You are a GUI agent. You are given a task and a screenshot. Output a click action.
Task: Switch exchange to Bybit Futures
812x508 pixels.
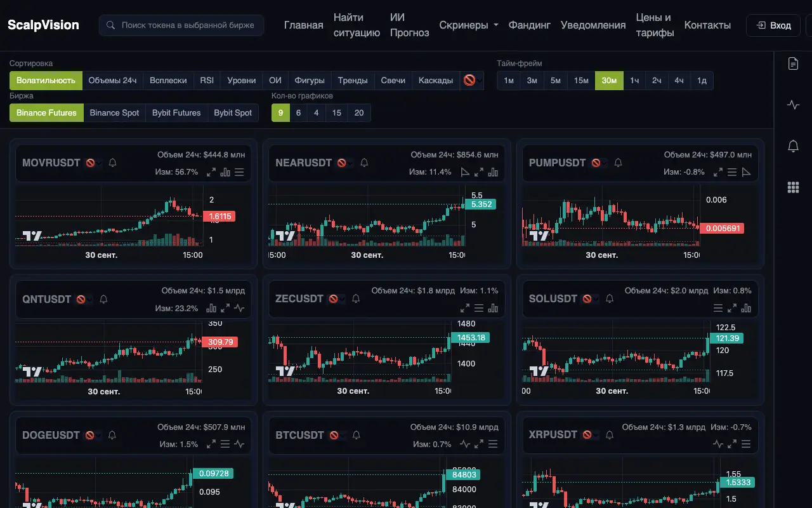point(176,113)
